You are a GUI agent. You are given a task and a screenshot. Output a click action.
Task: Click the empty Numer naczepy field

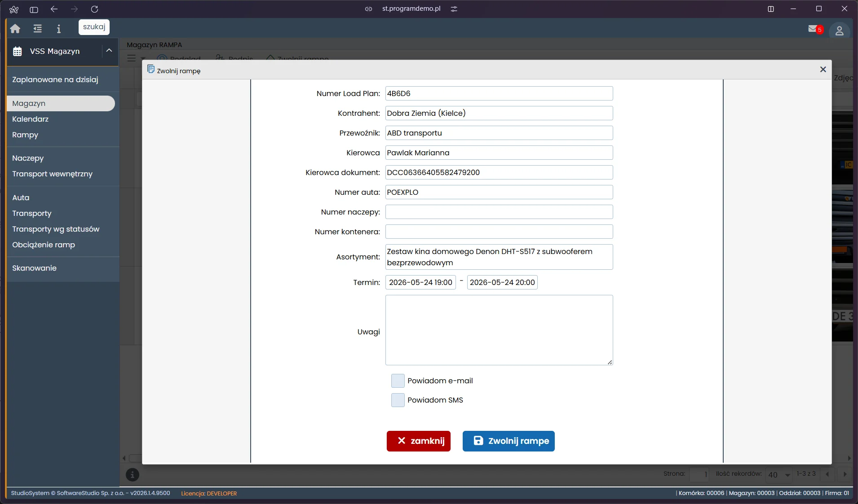click(499, 212)
